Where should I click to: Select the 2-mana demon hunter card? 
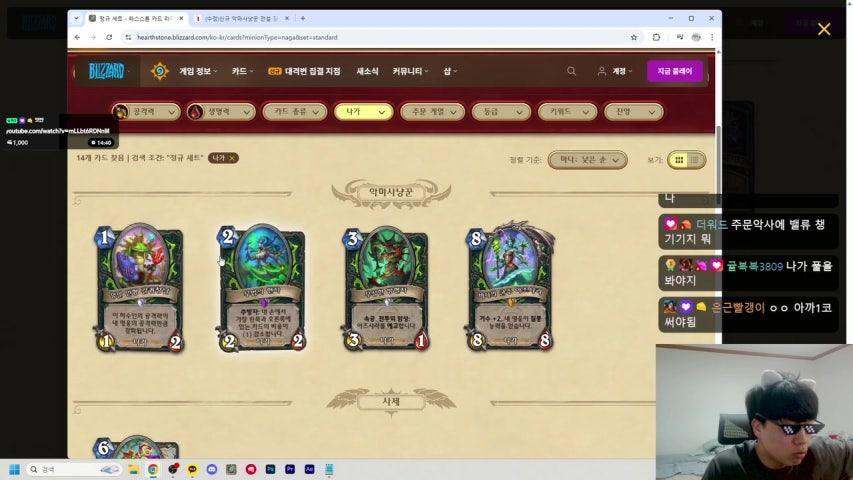[263, 287]
